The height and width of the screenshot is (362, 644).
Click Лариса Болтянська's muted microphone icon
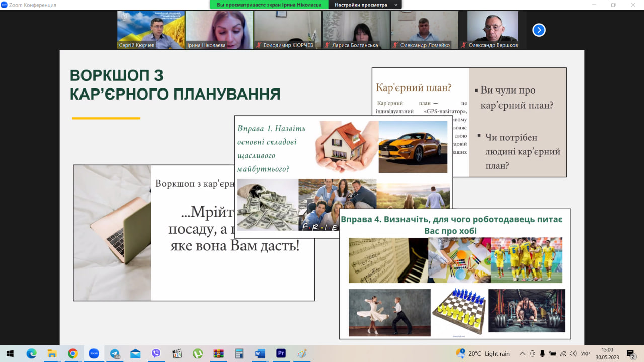[x=328, y=45]
